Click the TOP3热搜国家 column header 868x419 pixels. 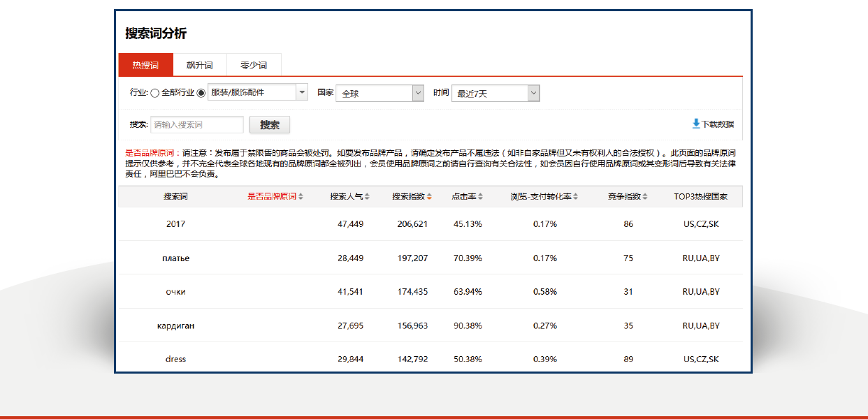[701, 197]
